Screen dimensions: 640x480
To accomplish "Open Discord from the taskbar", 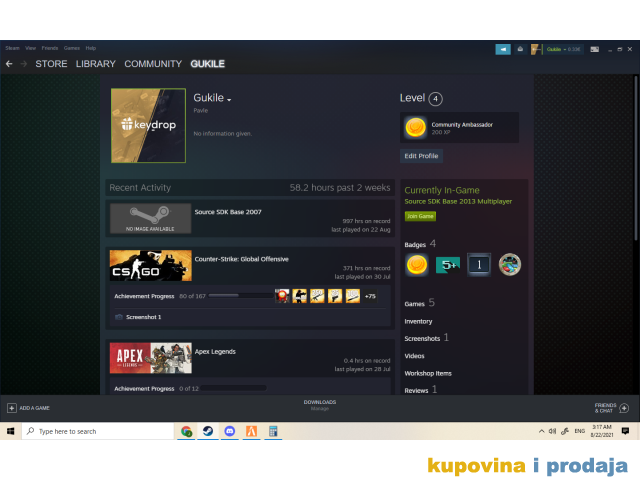I will coord(230,431).
